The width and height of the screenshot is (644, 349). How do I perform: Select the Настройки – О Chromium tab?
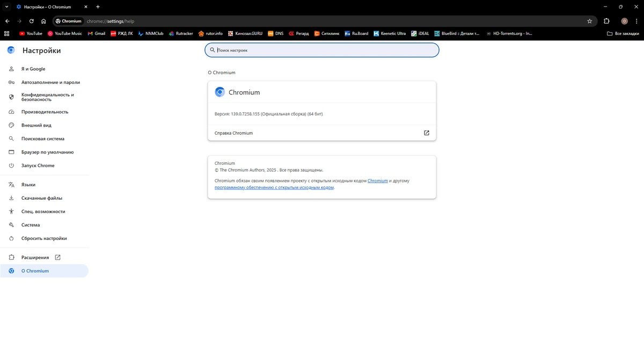point(52,7)
